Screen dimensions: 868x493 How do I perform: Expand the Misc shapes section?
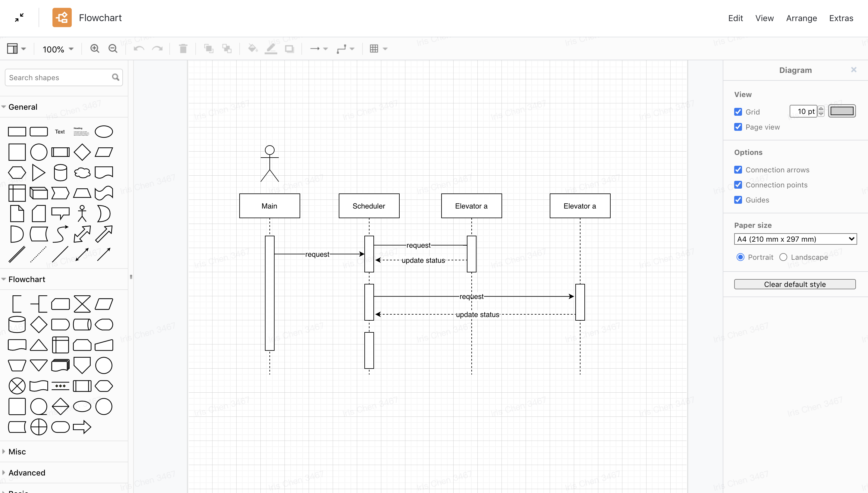point(17,451)
